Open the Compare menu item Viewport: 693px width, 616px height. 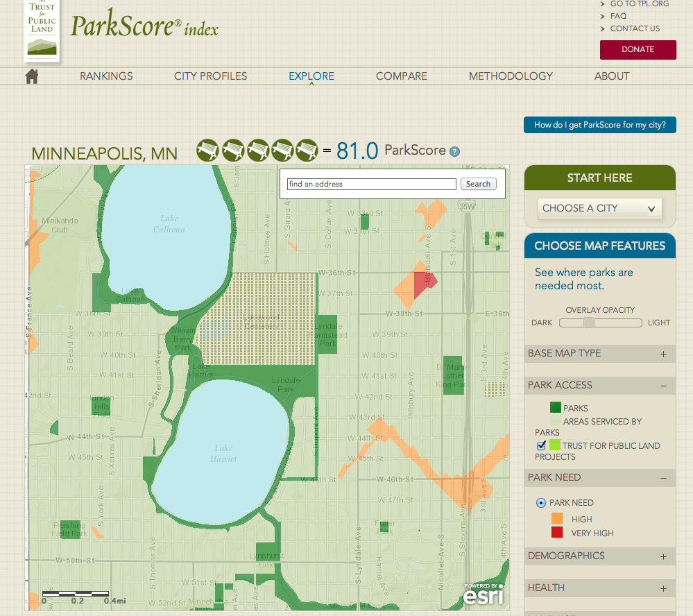402,76
